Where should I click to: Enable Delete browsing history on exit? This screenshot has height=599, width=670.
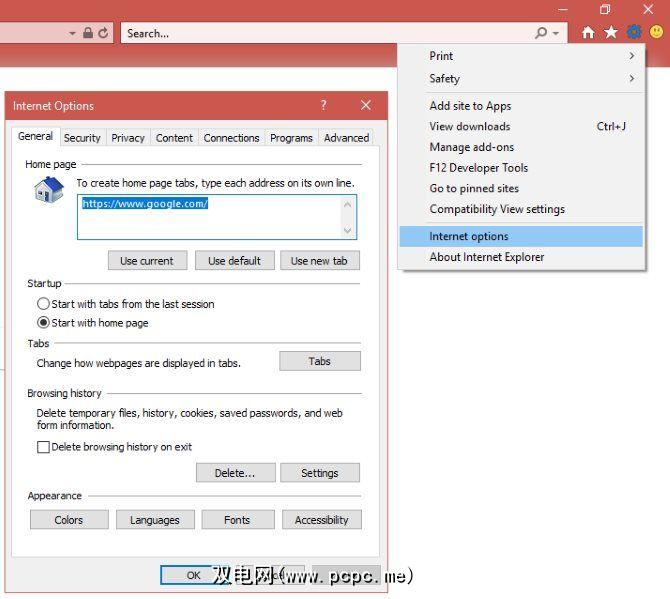coord(43,447)
